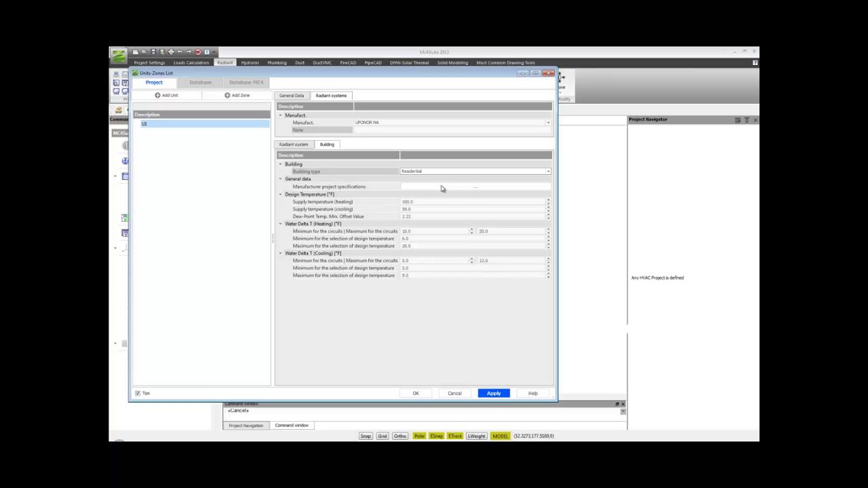Click the Add Unit plus icon
Viewport: 868px width, 488px height.
click(x=157, y=96)
